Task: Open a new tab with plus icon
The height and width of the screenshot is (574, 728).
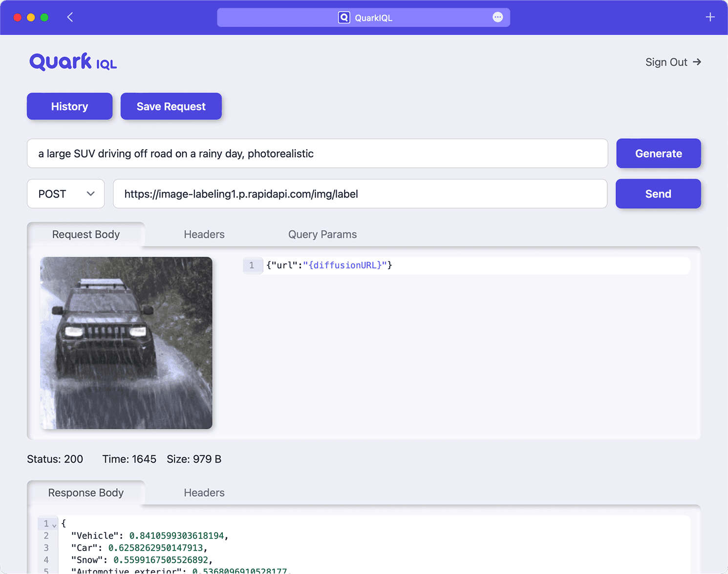Action: click(x=710, y=18)
